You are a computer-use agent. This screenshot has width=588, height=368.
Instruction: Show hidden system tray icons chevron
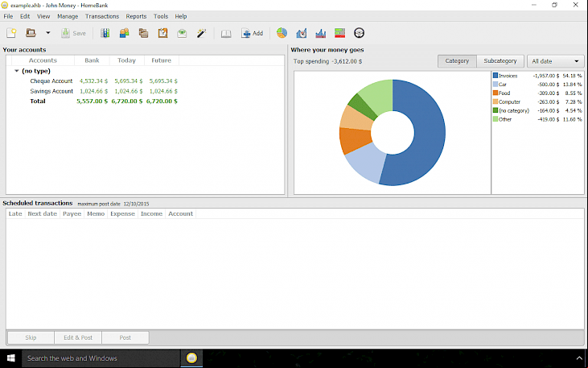tap(579, 358)
